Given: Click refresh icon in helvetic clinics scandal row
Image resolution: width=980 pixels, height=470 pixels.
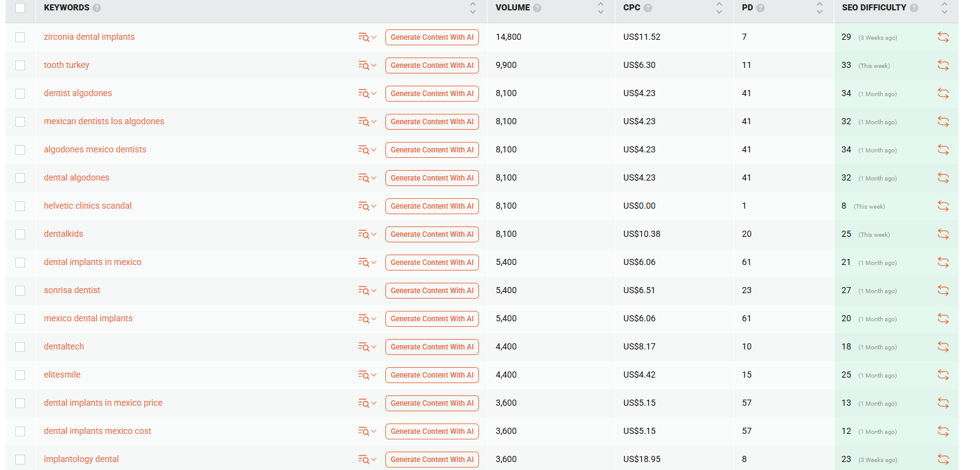Looking at the screenshot, I should tap(943, 206).
